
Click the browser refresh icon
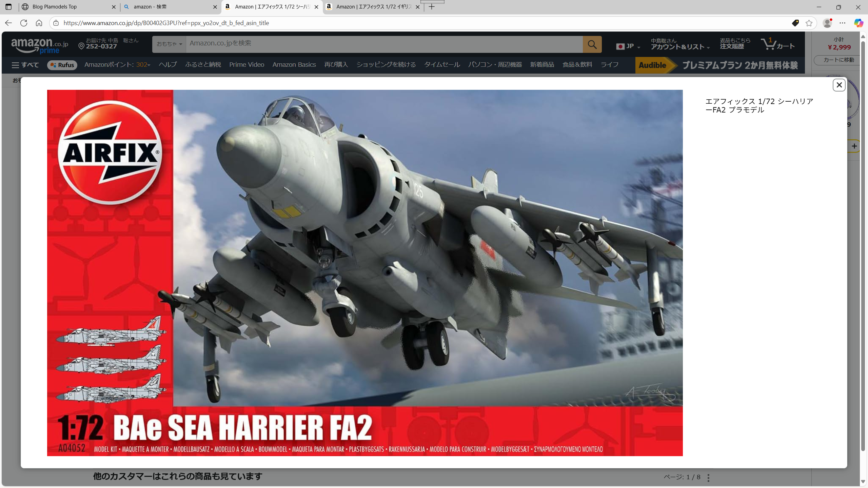click(24, 23)
